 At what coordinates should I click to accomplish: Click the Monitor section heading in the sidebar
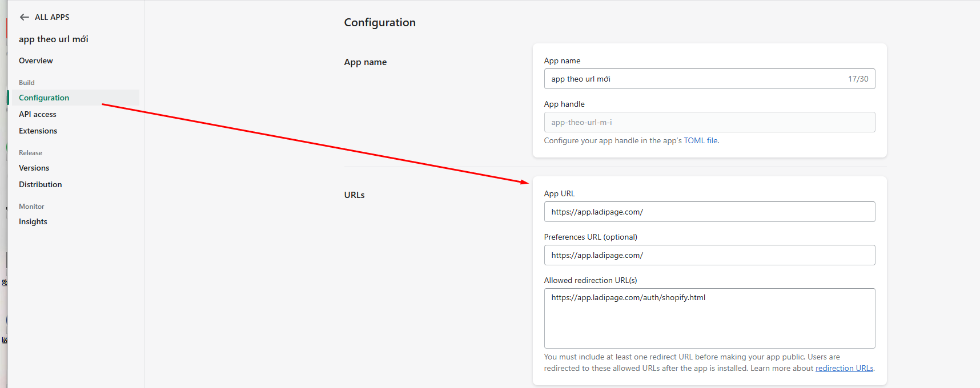click(x=31, y=207)
